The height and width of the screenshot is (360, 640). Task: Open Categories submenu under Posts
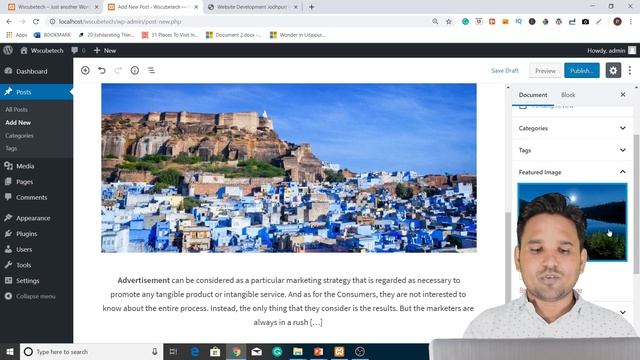[19, 136]
